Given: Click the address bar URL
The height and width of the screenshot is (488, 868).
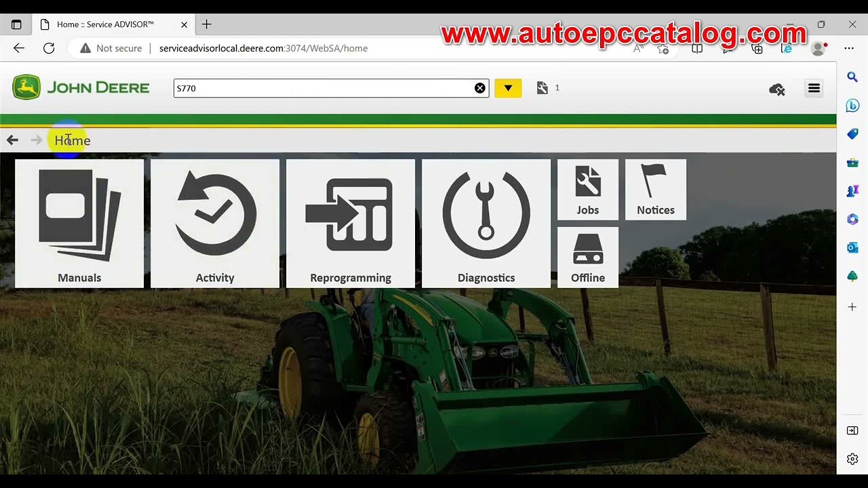Looking at the screenshot, I should coord(263,48).
